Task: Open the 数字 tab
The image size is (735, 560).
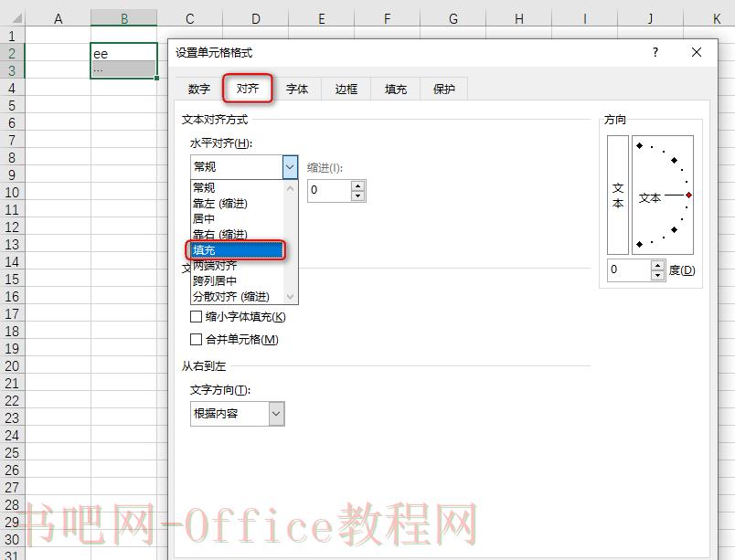Action: tap(198, 89)
